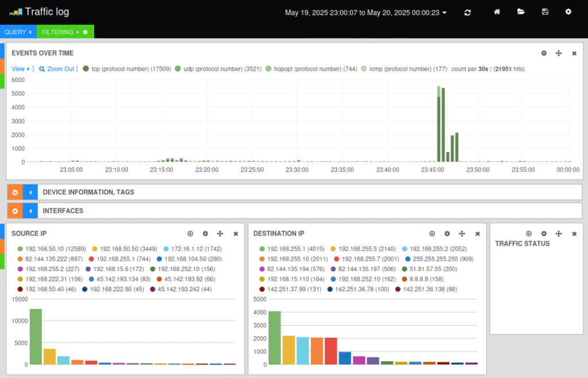Click destination legend entry 192.168.255.10 (2011)
Viewport: 588px width, 378px height.
[293, 259]
